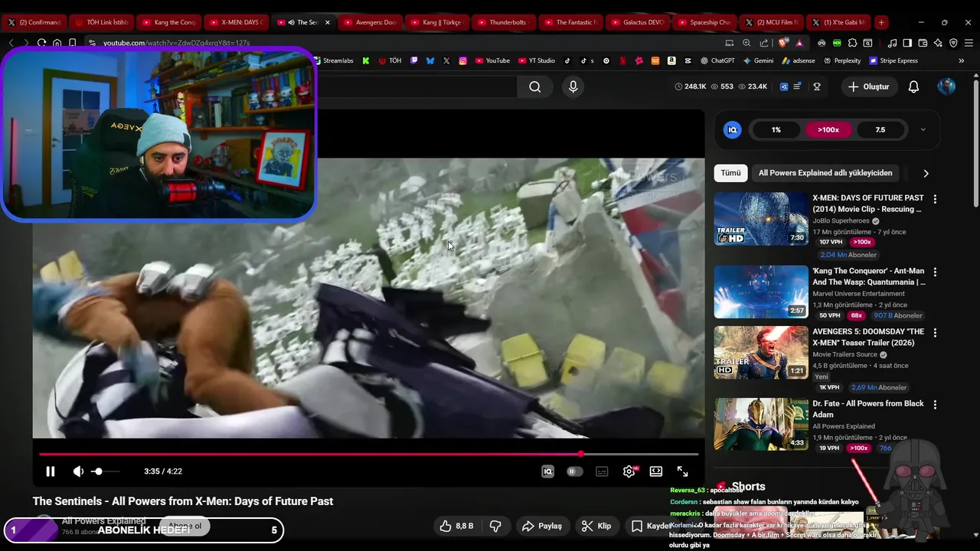Screen dimensions: 980x551
Task: Open the 'Kang The Conqueror' video title
Action: [x=868, y=276]
